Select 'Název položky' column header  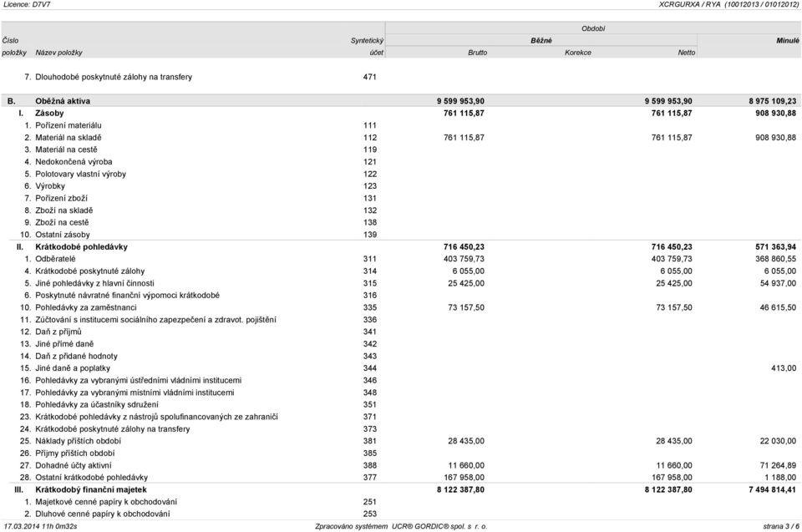pos(58,53)
